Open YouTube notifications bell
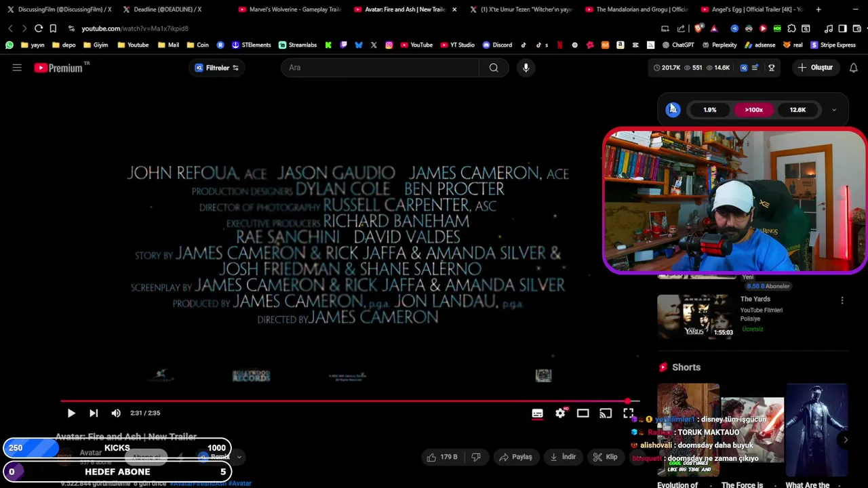This screenshot has width=868, height=488. click(x=853, y=68)
